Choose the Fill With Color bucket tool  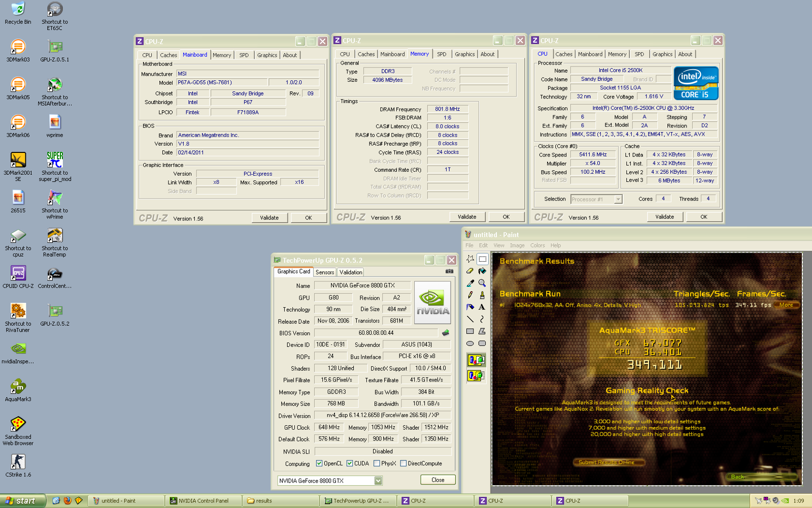[x=482, y=271]
